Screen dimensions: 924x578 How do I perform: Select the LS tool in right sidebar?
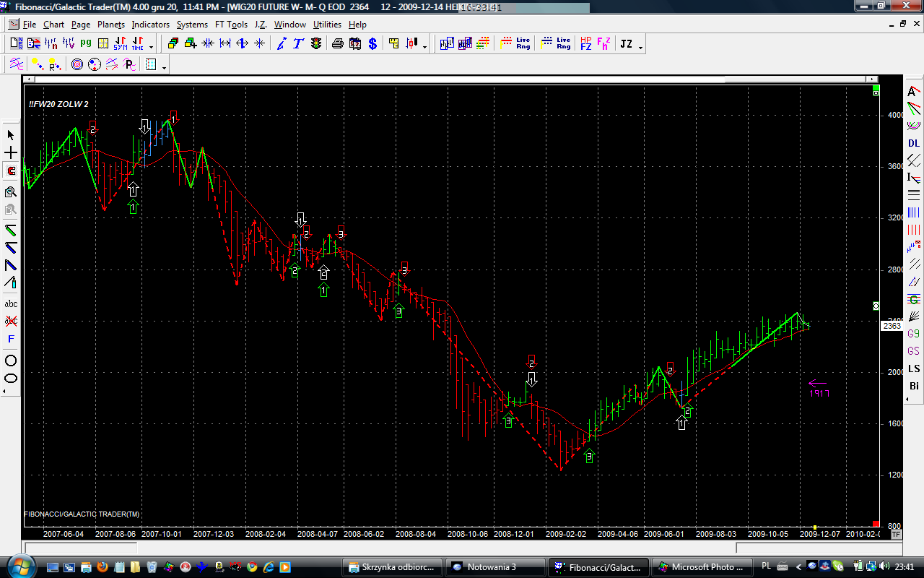coord(914,368)
